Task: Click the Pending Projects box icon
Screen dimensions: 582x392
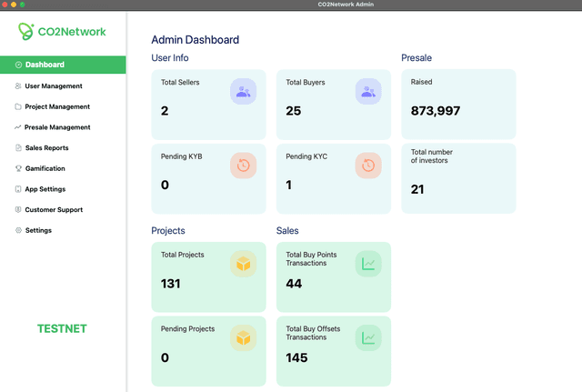Action: tap(243, 337)
